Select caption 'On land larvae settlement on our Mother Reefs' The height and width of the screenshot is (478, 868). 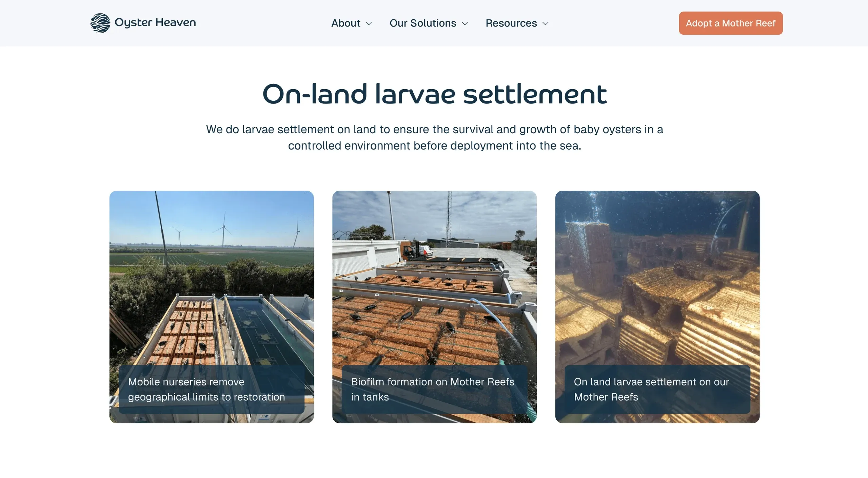point(651,389)
